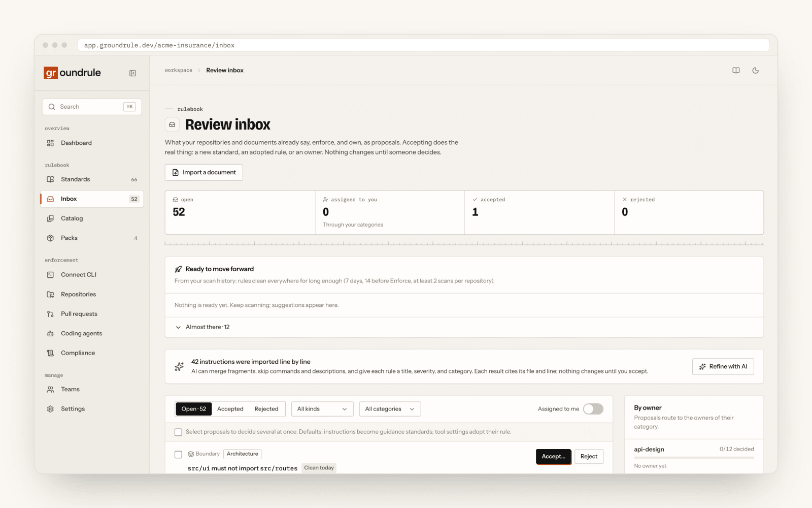The image size is (812, 508).
Task: Switch to dark mode via moon icon
Action: tap(756, 71)
